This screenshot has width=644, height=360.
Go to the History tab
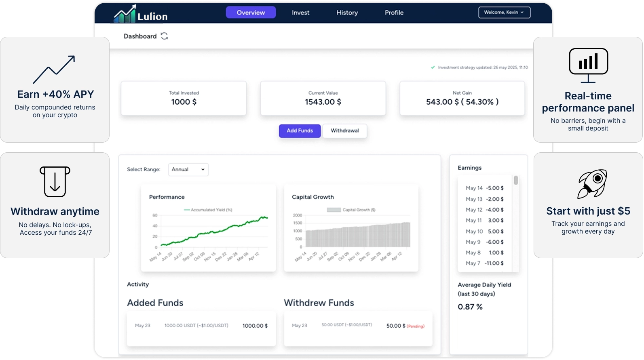coord(347,13)
